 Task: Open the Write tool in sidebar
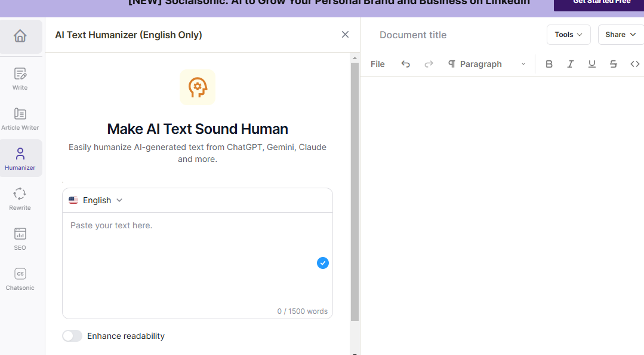[x=20, y=79]
